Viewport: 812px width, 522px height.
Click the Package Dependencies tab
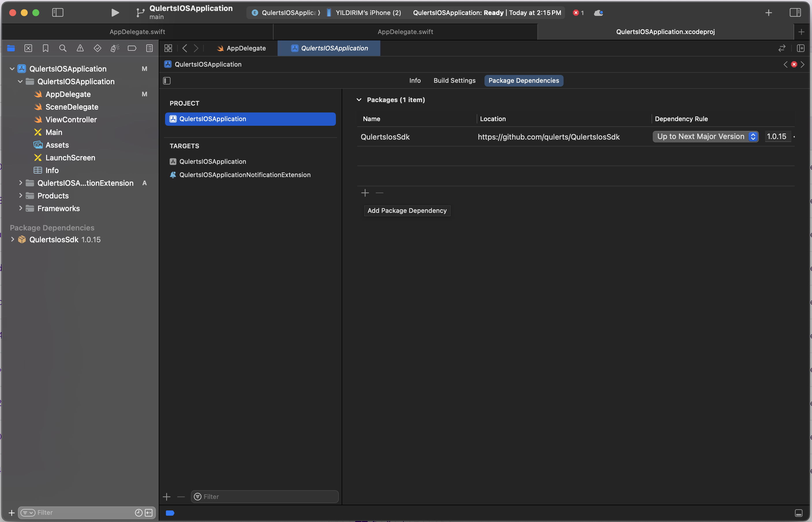(524, 80)
